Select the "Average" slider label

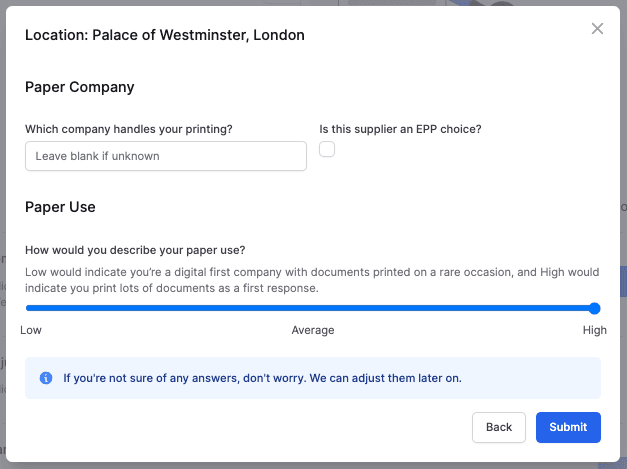(x=313, y=330)
